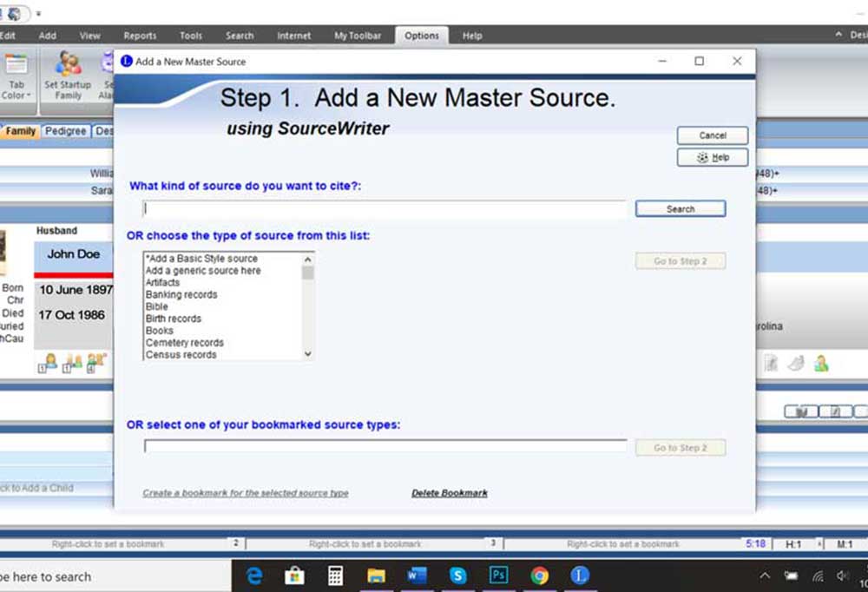Click the Delete Bookmark link
868x592 pixels.
tap(450, 493)
